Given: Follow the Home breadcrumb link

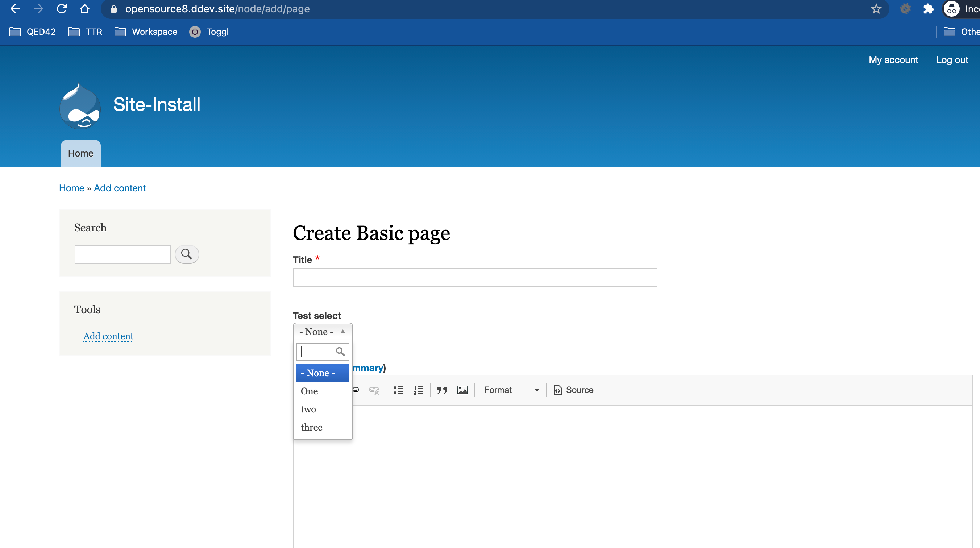Looking at the screenshot, I should click(71, 188).
